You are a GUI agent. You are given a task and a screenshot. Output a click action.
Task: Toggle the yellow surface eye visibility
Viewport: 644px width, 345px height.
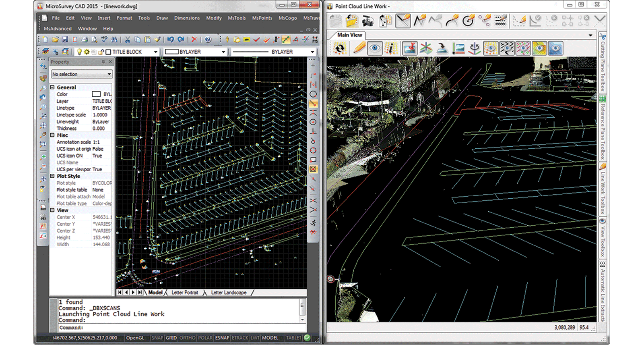539,48
